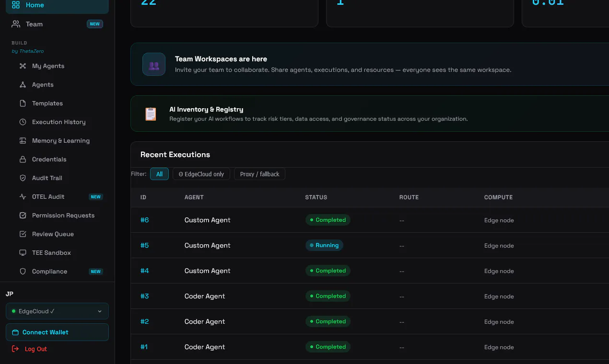Open execution #3 link
This screenshot has width=609, height=364.
coord(144,296)
